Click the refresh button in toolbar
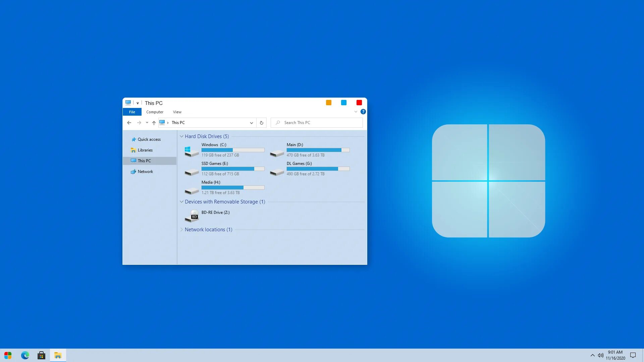Screen dimensions: 644x362 click(261, 123)
